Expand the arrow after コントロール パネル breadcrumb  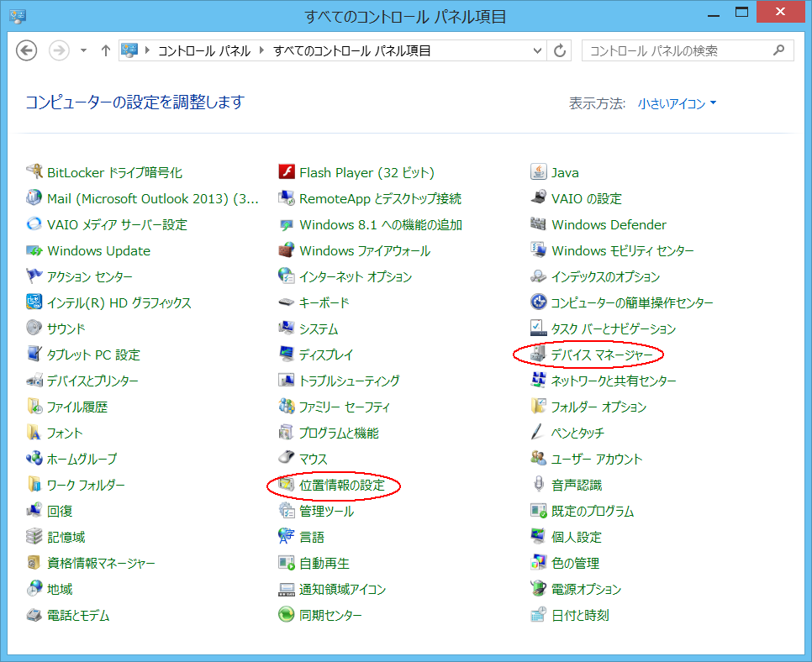[x=261, y=50]
